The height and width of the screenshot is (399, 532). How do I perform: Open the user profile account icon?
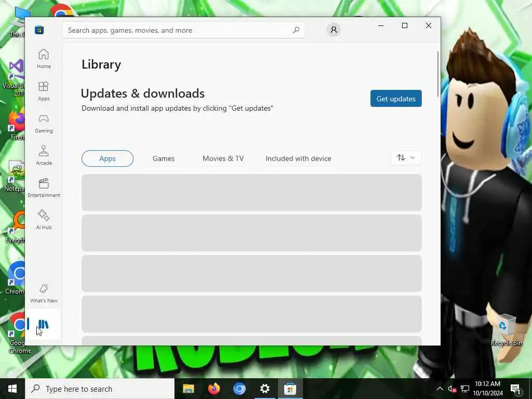334,30
